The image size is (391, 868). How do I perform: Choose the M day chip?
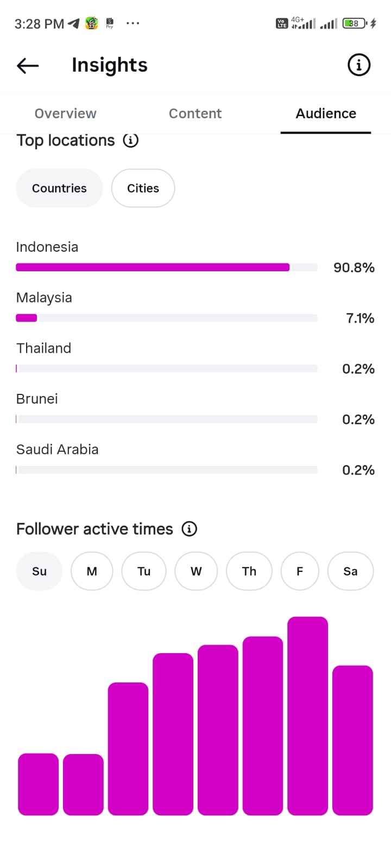[92, 571]
